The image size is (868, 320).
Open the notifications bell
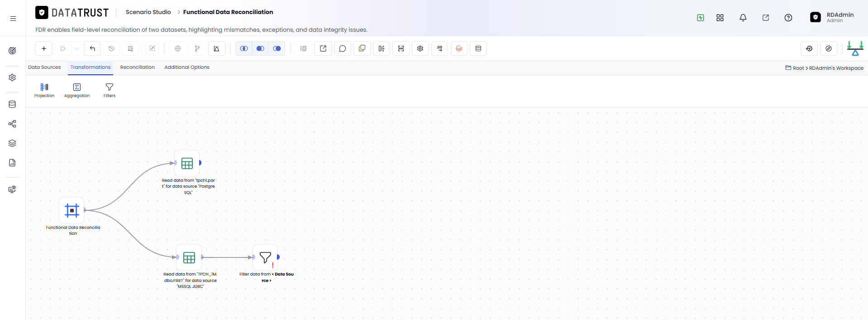(743, 18)
